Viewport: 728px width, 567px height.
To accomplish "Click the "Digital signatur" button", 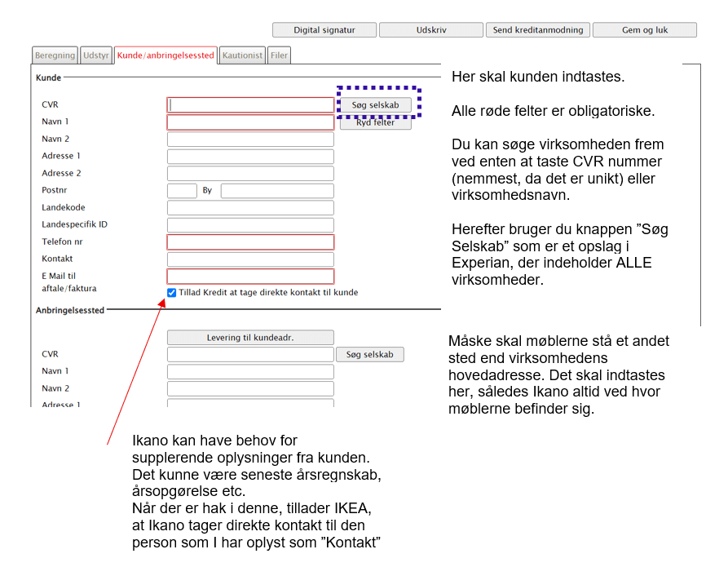I will 324,29.
